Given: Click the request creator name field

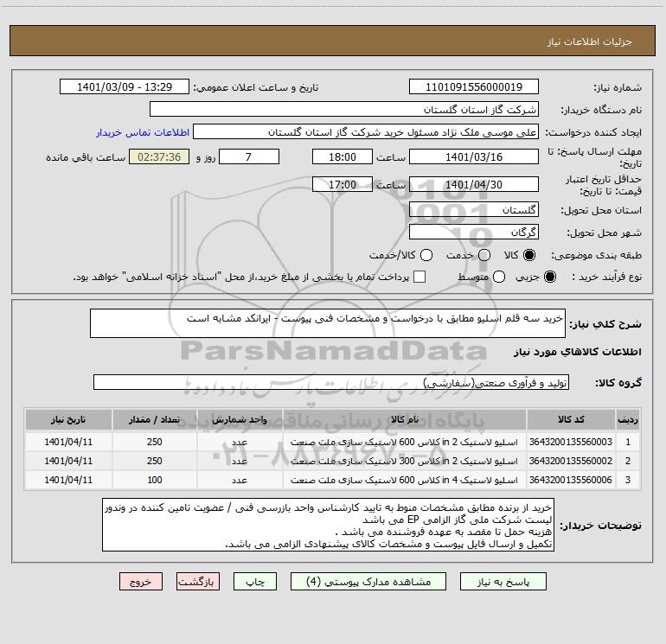Looking at the screenshot, I should [x=366, y=132].
